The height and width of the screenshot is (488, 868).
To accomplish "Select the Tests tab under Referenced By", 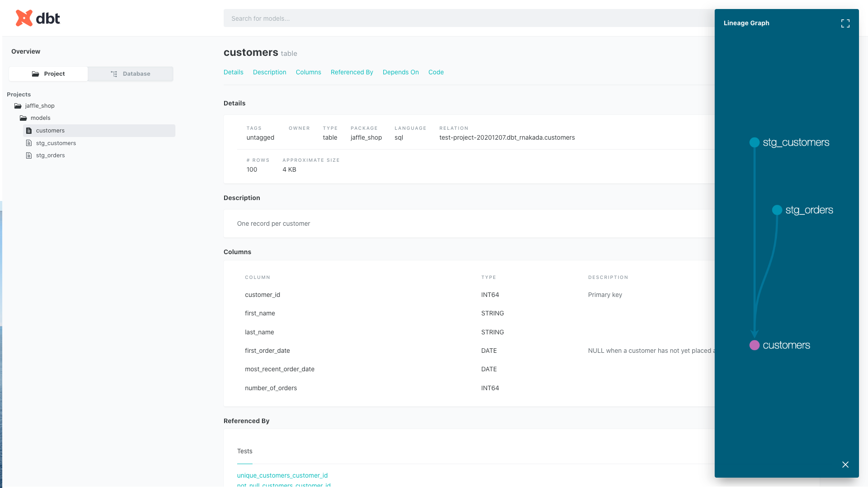I will [245, 451].
